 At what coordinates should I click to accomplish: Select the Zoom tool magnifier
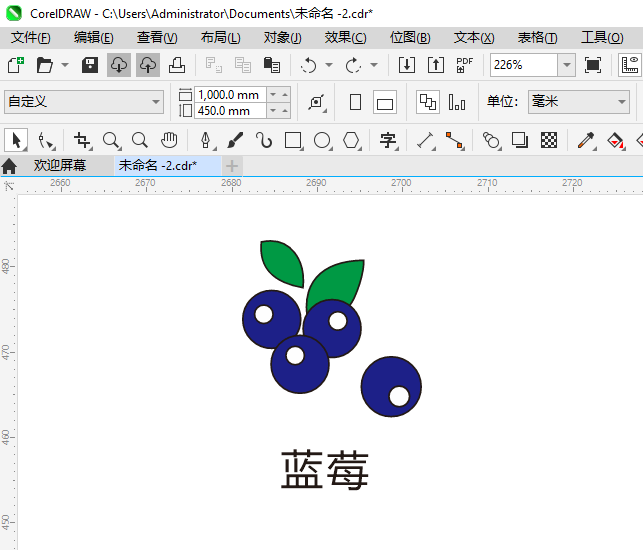(112, 141)
